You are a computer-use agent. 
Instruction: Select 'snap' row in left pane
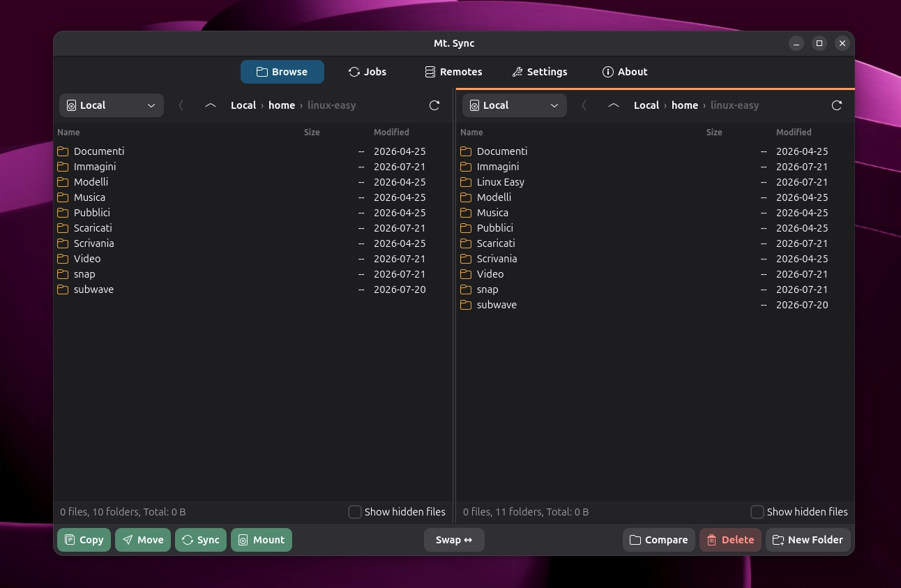[253, 274]
